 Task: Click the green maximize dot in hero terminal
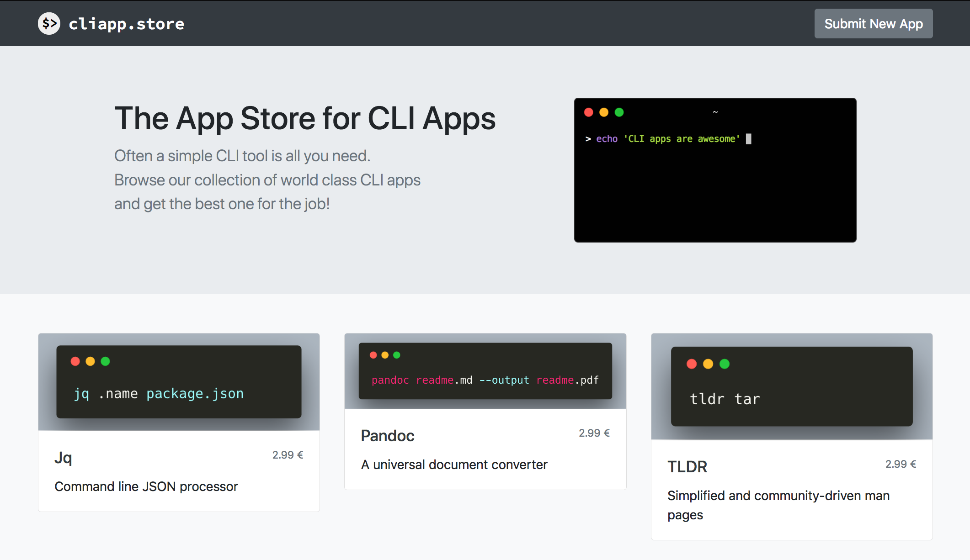[x=619, y=112]
